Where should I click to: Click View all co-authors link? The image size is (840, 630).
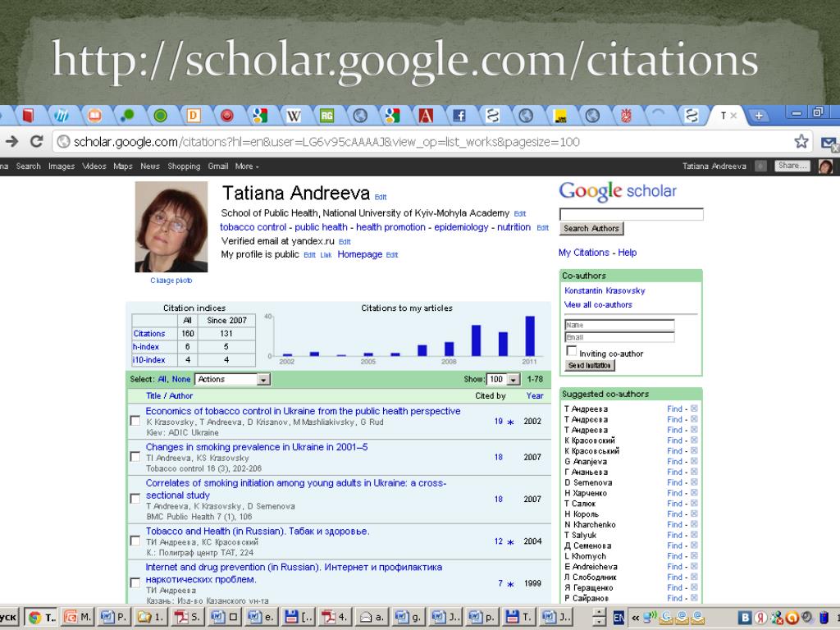pyautogui.click(x=598, y=304)
